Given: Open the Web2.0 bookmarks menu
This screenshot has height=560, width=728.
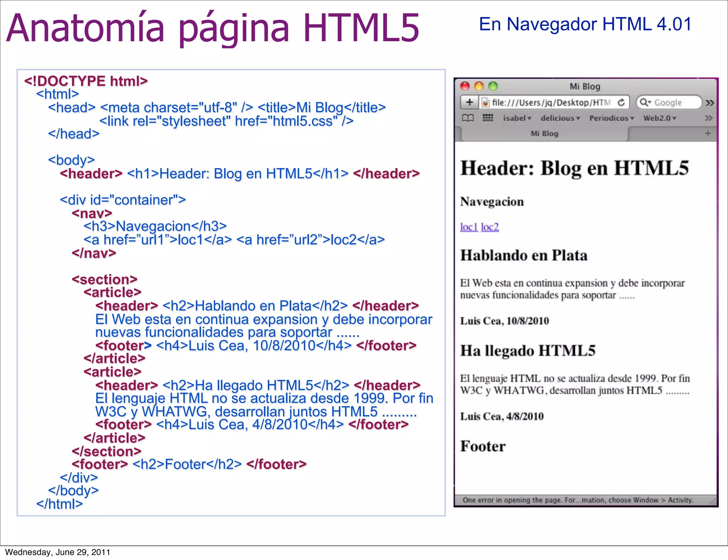Looking at the screenshot, I should [660, 118].
